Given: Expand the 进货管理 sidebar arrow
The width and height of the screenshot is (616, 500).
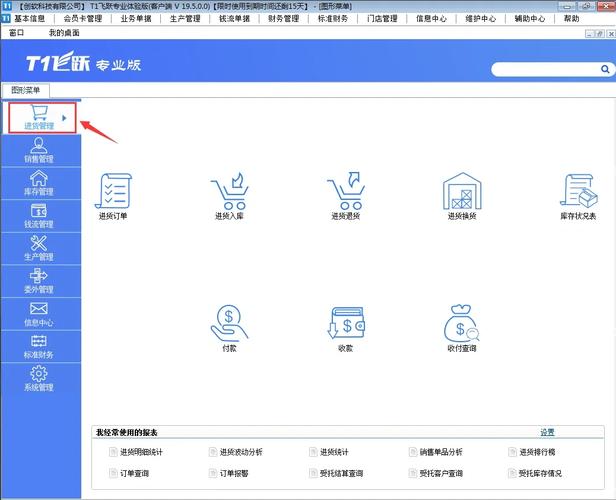Looking at the screenshot, I should tap(66, 118).
